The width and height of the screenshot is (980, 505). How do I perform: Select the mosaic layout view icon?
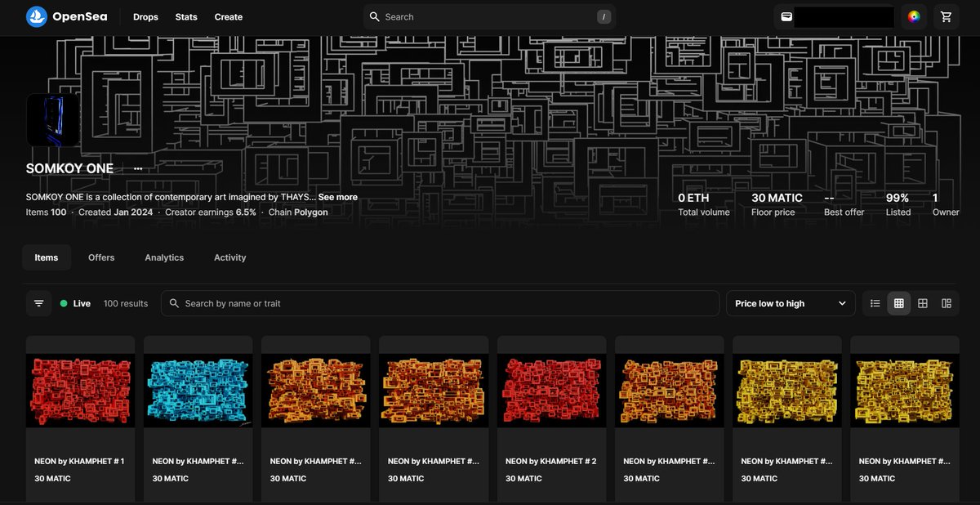947,303
